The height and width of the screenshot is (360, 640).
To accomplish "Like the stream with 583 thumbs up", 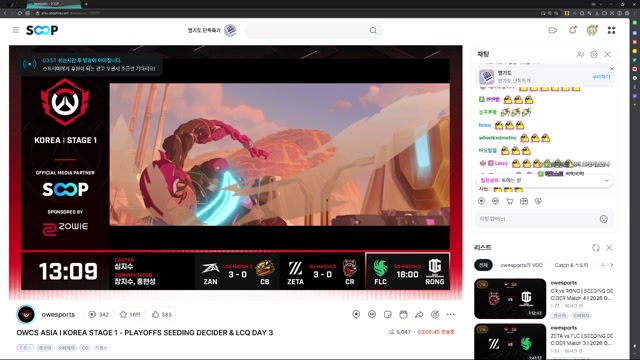I will pyautogui.click(x=162, y=314).
